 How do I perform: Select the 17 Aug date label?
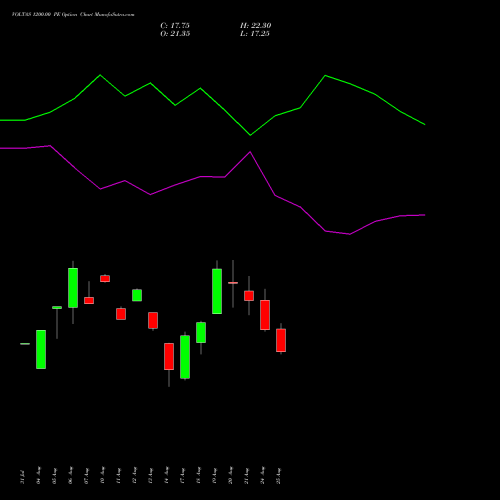pos(182,475)
